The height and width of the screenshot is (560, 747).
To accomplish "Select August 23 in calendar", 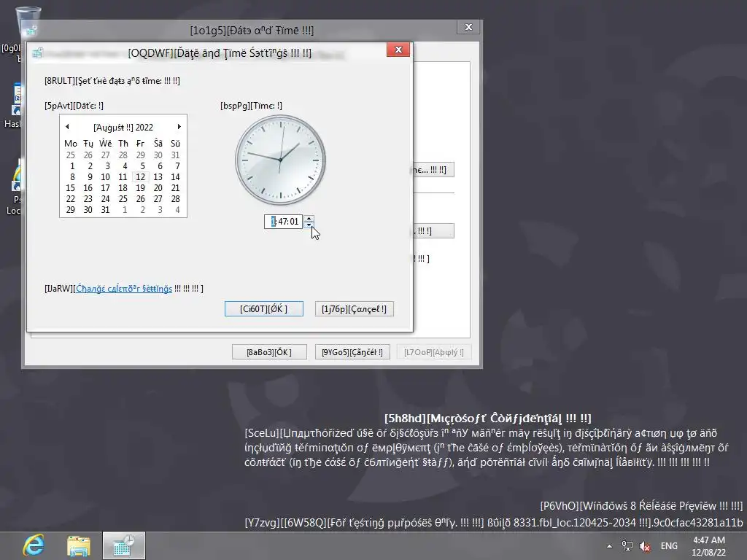I will [x=88, y=199].
